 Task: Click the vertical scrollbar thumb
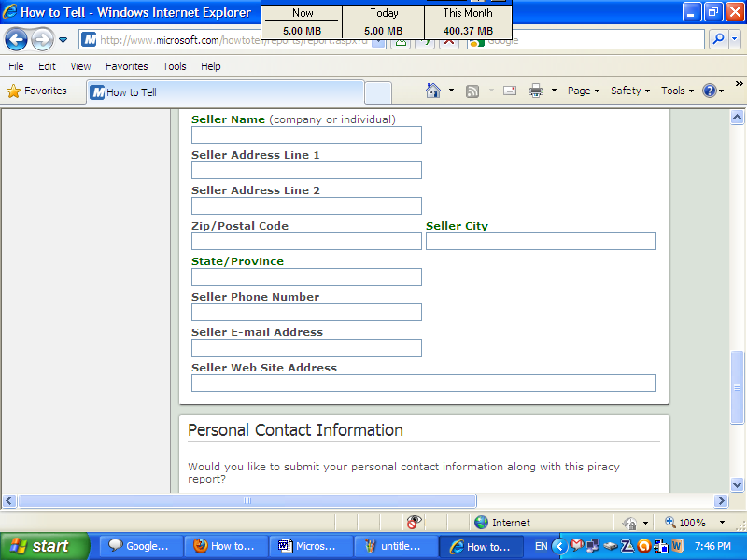737,387
